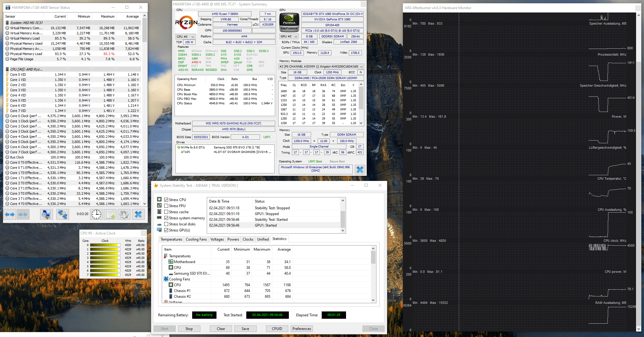Enable the Stress FPU checkbox
Image resolution: width=644 pixels, height=337 pixels.
[x=166, y=206]
